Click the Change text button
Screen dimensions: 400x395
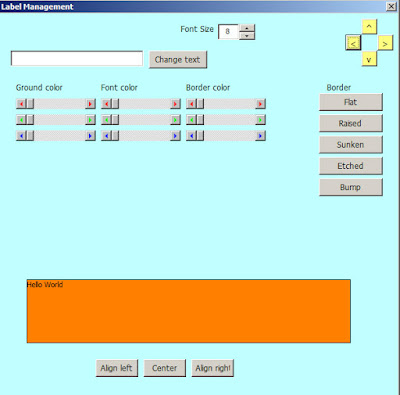tap(178, 60)
